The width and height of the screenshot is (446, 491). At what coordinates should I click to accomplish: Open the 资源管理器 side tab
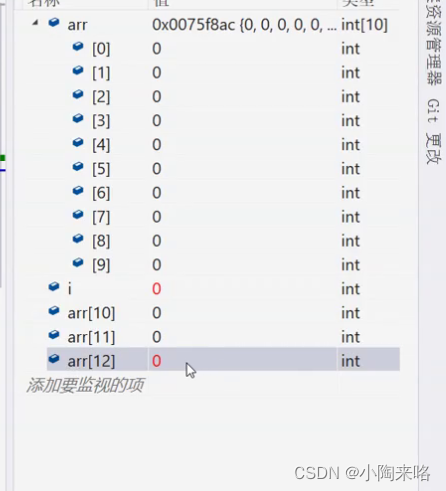(x=433, y=42)
